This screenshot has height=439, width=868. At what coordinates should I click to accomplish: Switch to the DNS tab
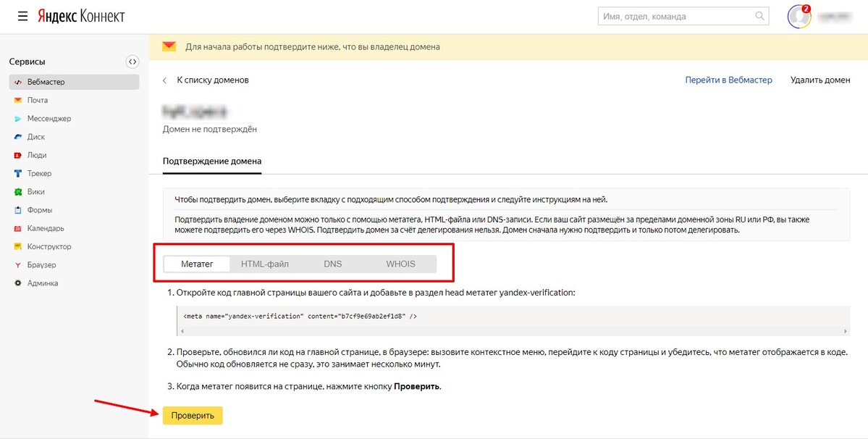click(x=333, y=264)
